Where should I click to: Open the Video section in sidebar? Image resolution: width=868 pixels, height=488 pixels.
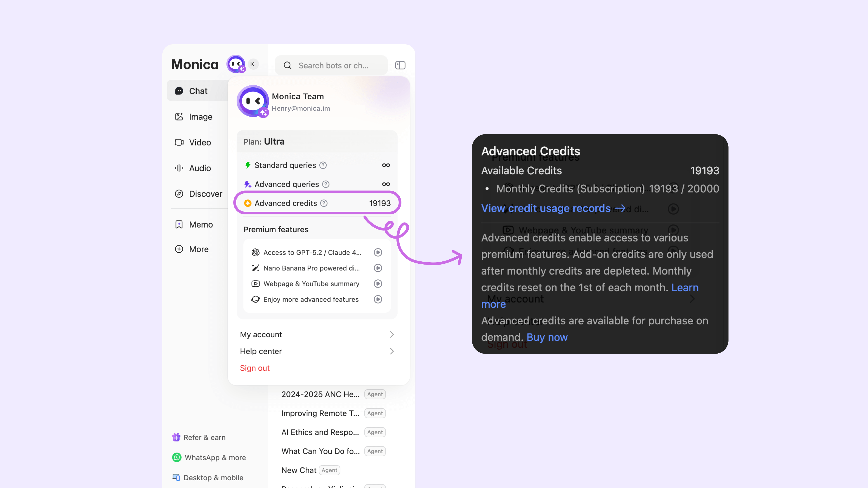point(199,143)
